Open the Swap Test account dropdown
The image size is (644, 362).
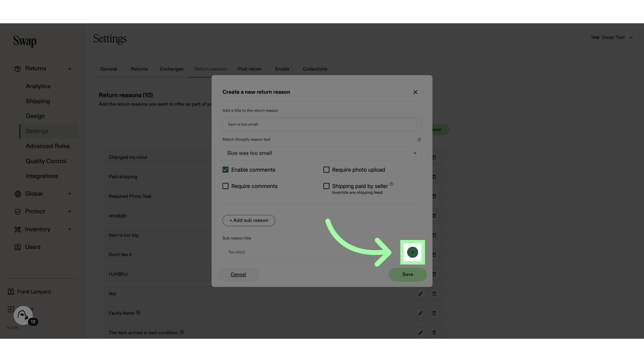click(612, 38)
